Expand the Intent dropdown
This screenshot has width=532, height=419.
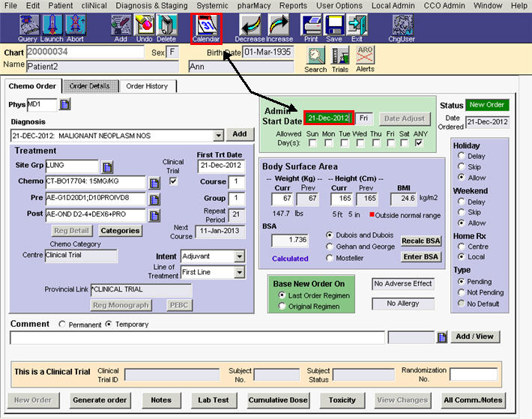tap(239, 256)
